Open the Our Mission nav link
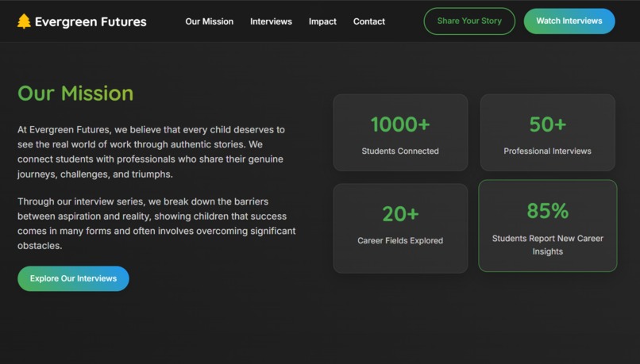 (210, 21)
